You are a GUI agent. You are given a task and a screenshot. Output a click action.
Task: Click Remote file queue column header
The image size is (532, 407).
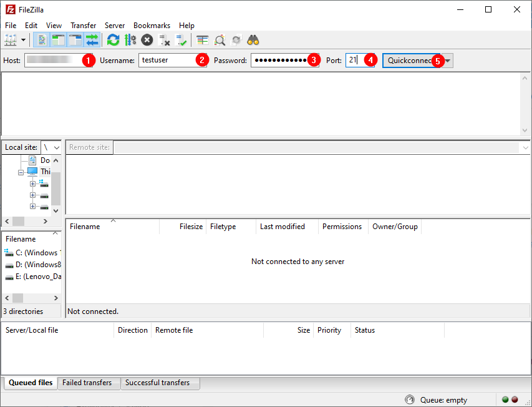click(x=207, y=330)
